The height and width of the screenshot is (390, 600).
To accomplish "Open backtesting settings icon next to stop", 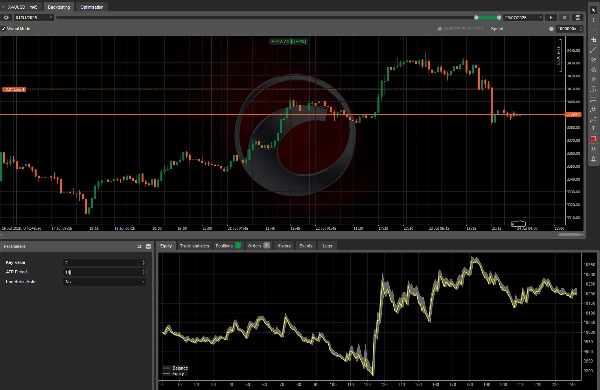I will pos(578,18).
